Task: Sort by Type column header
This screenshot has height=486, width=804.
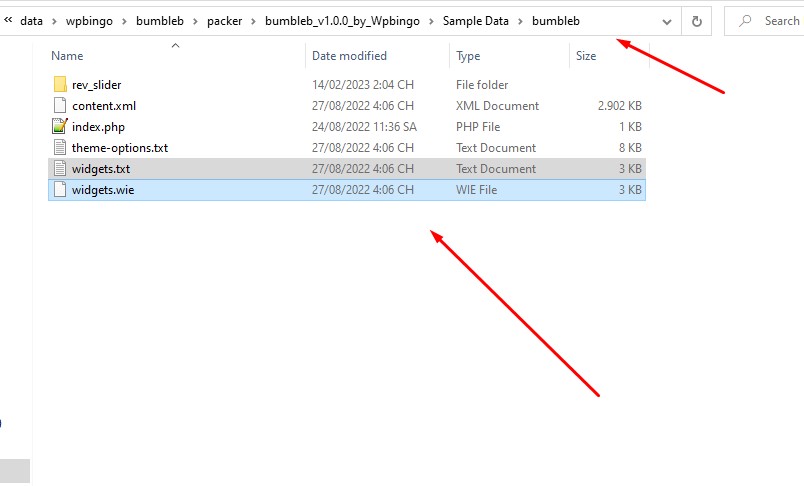Action: pos(468,56)
